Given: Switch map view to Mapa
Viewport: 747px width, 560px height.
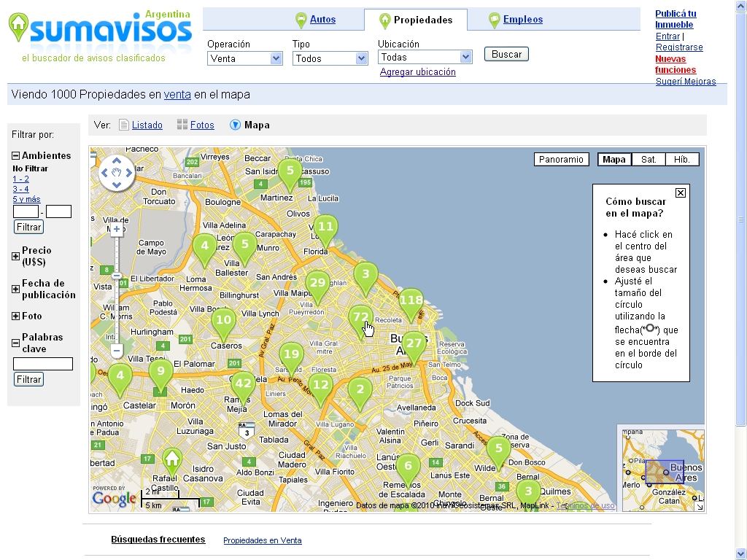Looking at the screenshot, I should 614,160.
